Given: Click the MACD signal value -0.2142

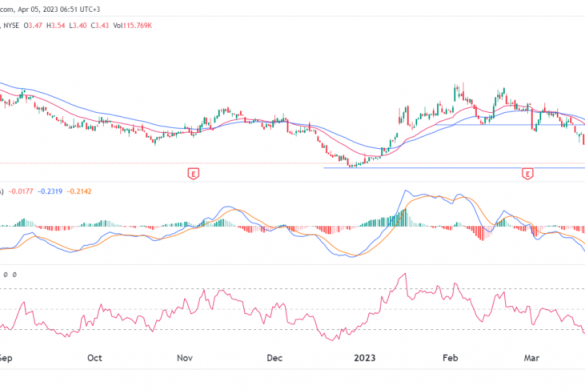Looking at the screenshot, I should click(79, 191).
